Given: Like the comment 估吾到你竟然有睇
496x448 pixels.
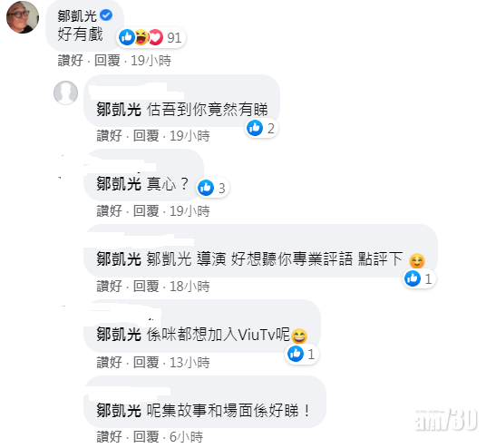Looking at the screenshot, I should tap(109, 136).
